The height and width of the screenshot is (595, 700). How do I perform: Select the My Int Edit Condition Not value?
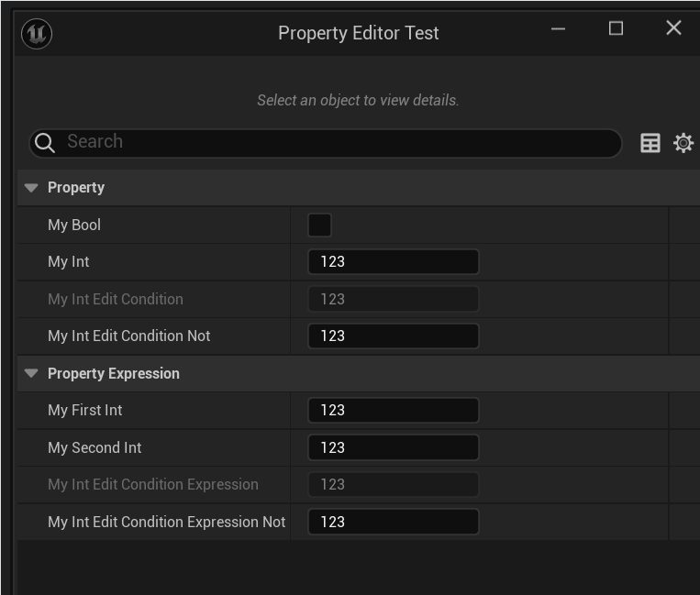coord(393,336)
